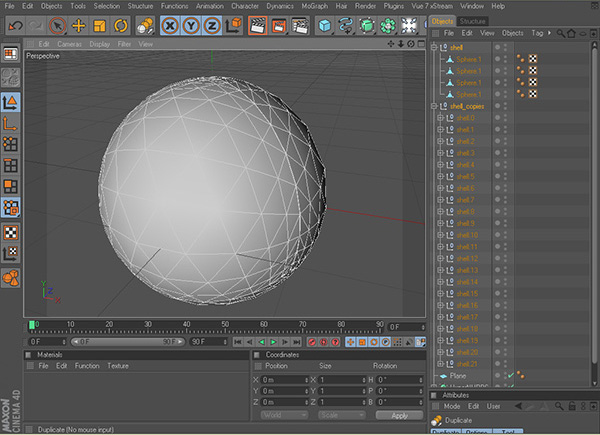Toggle Autokeying record button
Screen dimensions: 600x435
pos(323,342)
